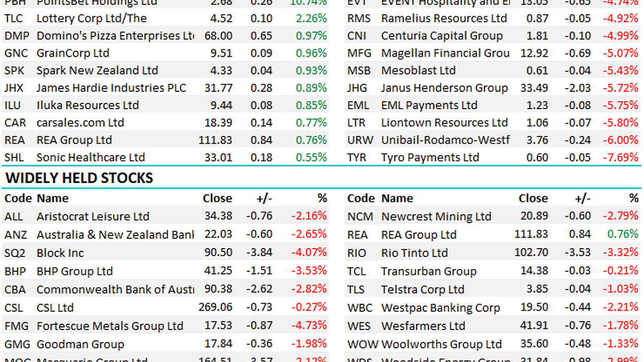Viewport: 644px width, 362px height.
Task: Click Magellan's -5.07% change
Action: [x=620, y=53]
